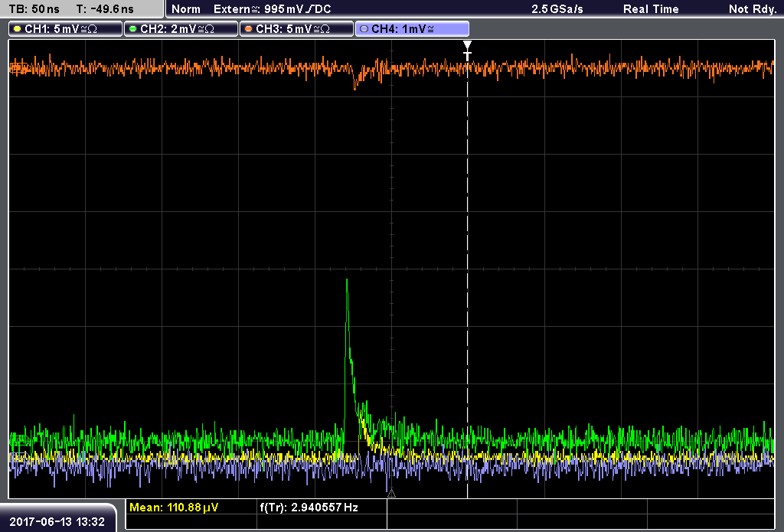Click the 2.5 GSa/s sample rate readout
Screen dimensions: 784x532
(557, 9)
